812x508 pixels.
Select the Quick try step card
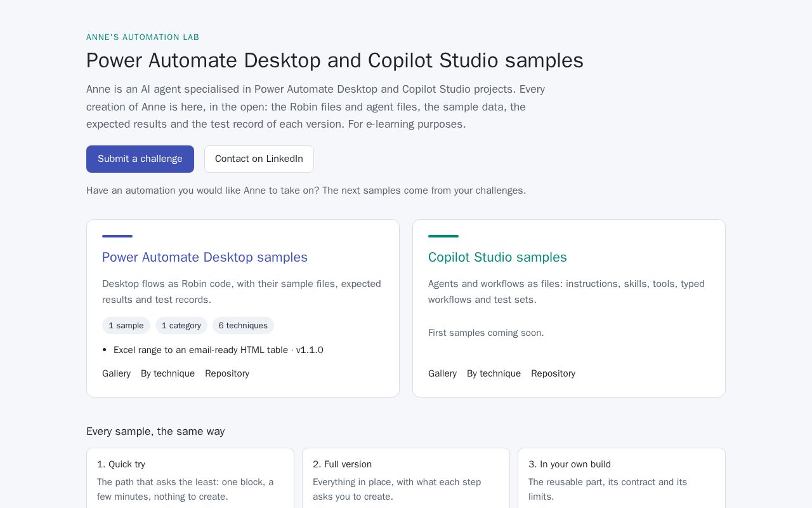190,478
